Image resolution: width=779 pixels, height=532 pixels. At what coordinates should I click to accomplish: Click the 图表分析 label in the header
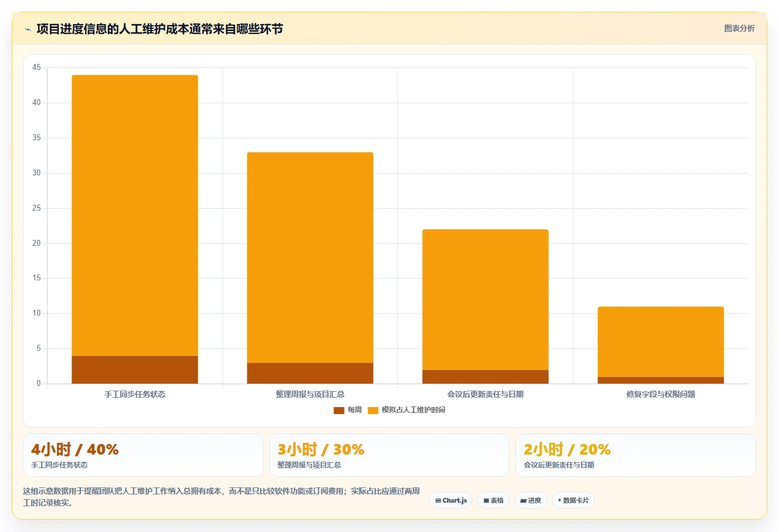click(x=739, y=28)
